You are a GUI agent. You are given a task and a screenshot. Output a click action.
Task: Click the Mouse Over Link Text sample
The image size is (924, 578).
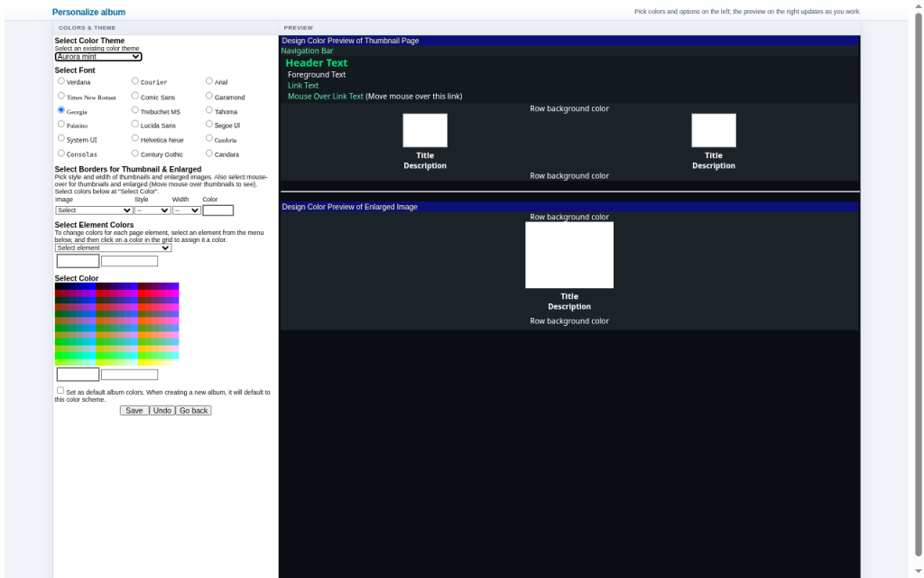325,96
